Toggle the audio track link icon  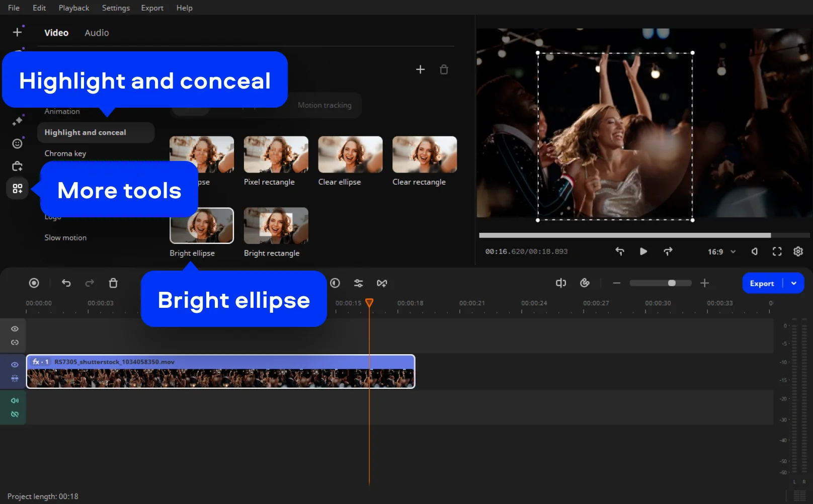point(15,414)
